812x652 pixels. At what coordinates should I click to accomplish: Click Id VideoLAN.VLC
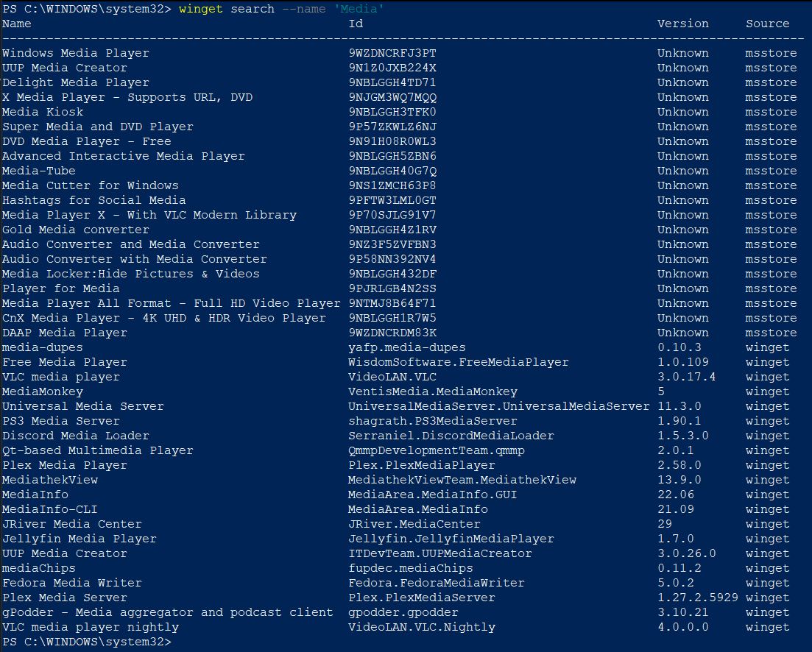tap(392, 378)
